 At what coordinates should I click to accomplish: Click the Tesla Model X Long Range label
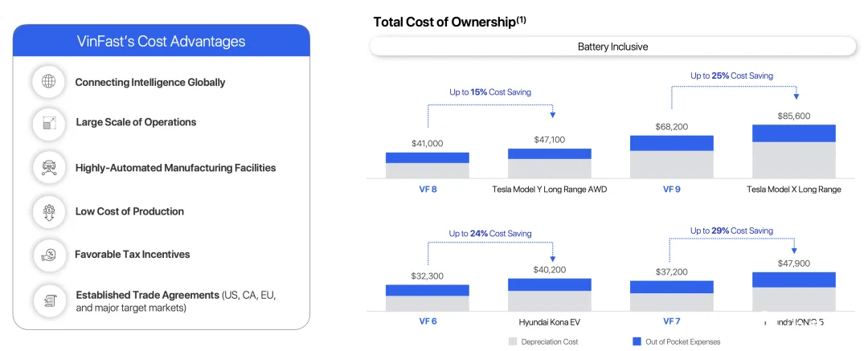click(794, 190)
